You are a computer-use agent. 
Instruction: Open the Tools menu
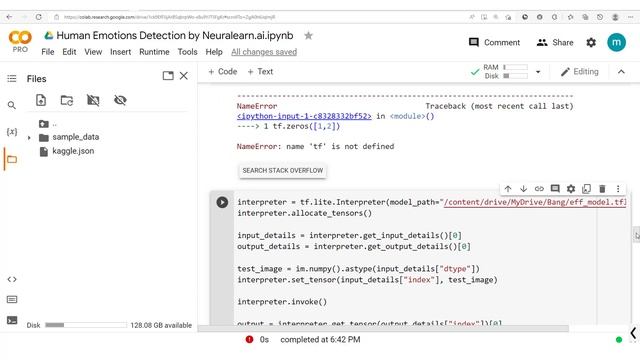pyautogui.click(x=187, y=52)
